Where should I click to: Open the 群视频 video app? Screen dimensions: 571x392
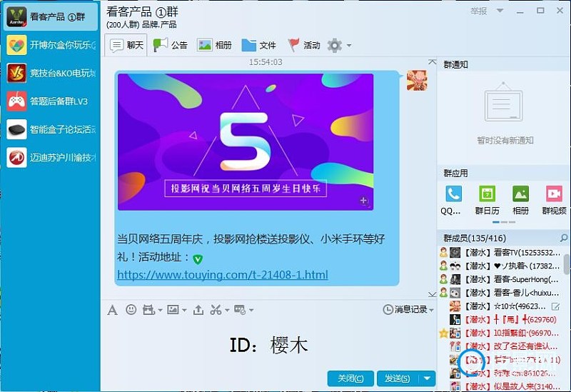[x=554, y=200]
